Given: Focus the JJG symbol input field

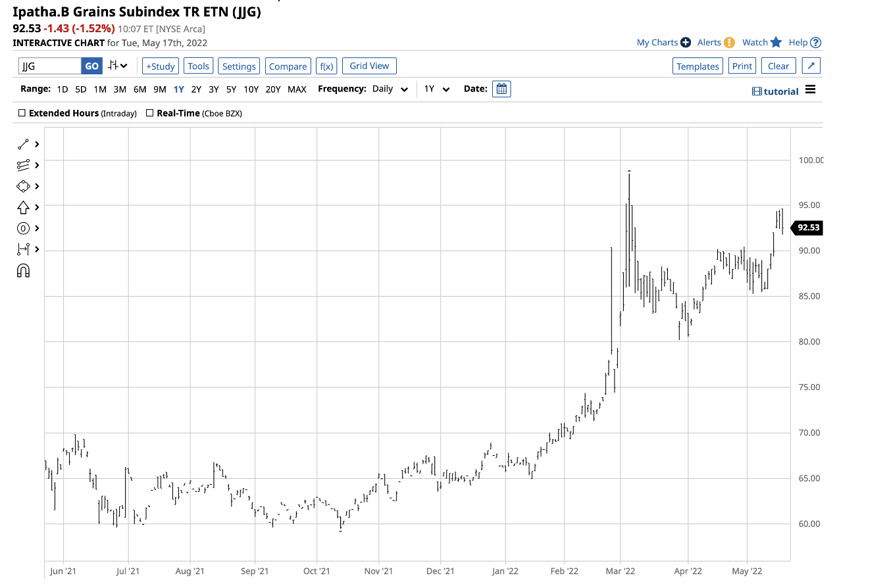Looking at the screenshot, I should coord(50,66).
